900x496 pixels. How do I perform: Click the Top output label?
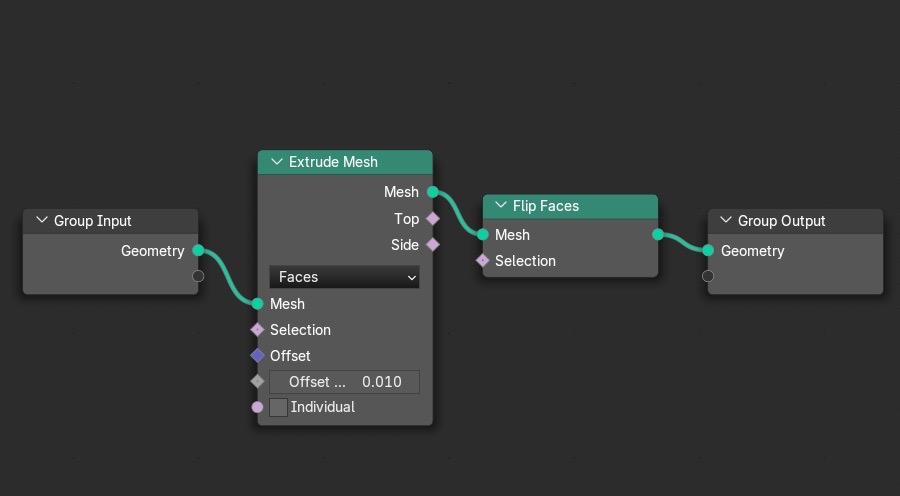tap(406, 219)
